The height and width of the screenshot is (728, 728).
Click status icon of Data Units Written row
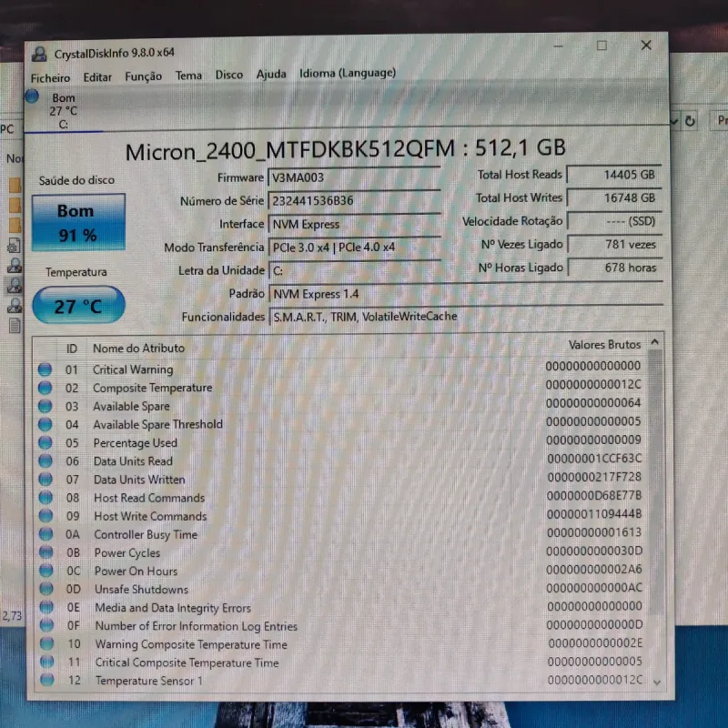[45, 480]
